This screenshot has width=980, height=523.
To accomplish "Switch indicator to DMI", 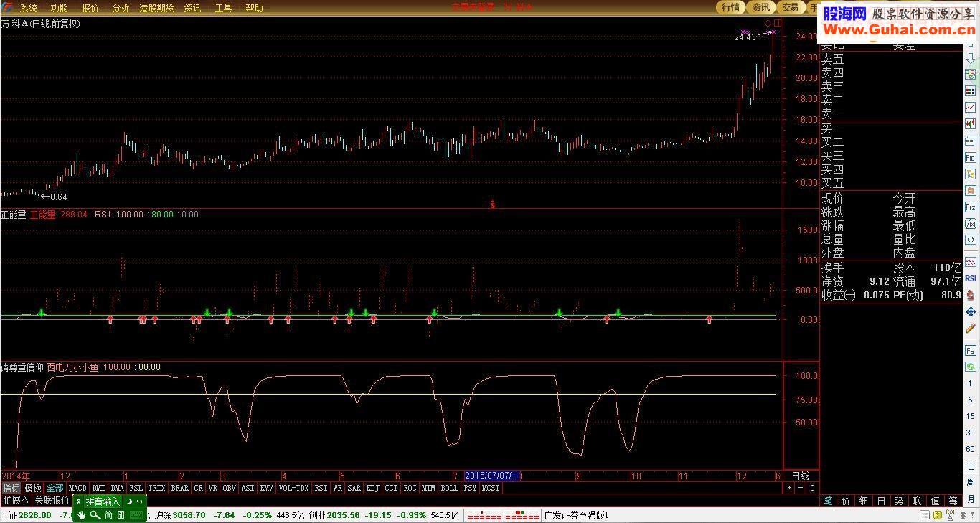I will 98,488.
